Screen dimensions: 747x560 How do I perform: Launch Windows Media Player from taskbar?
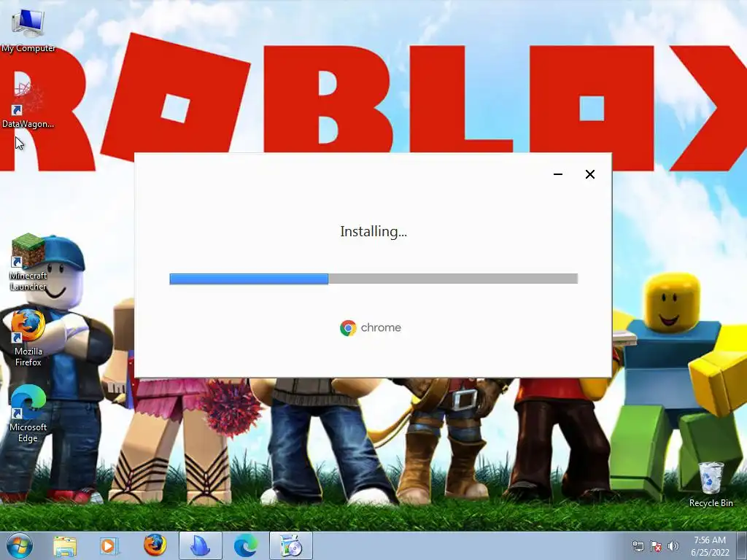(109, 546)
